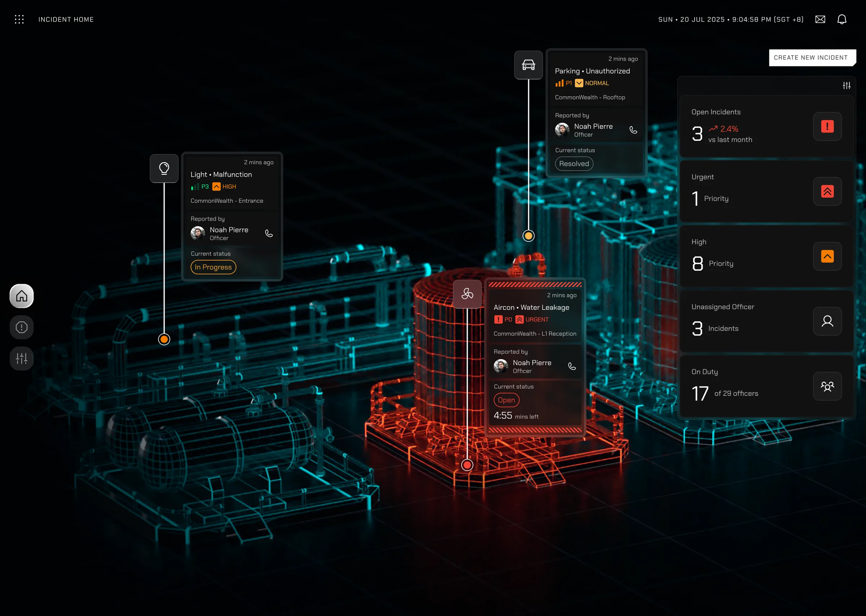Open the mail envelope icon
Image resolution: width=866 pixels, height=616 pixels.
[820, 19]
